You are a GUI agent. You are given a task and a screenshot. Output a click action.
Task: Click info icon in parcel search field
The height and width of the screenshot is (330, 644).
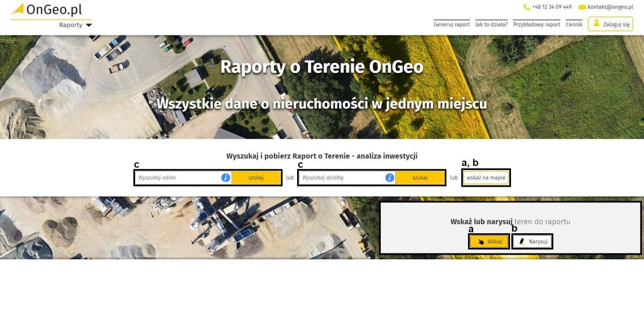[390, 178]
